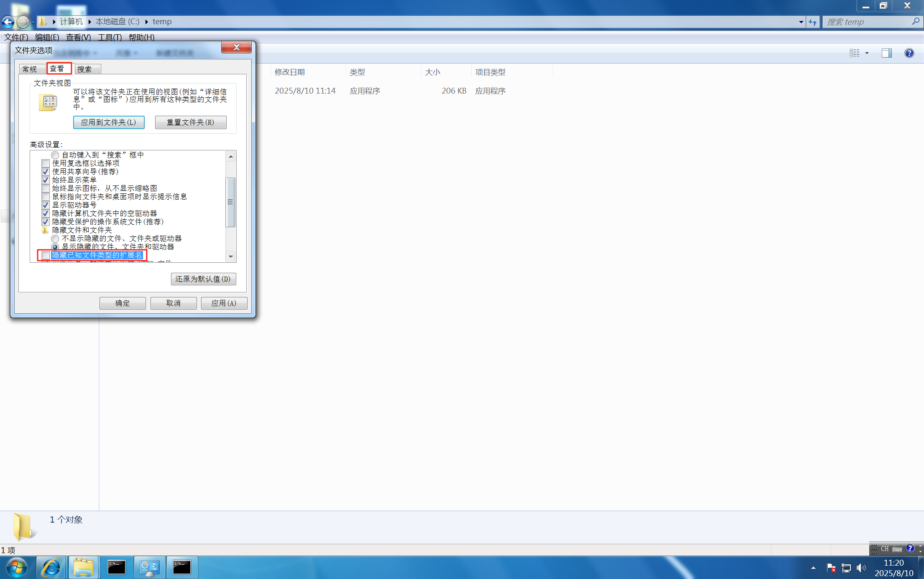Screen dimensions: 924x579
Task: Click the Back navigation arrow icon
Action: (8, 22)
